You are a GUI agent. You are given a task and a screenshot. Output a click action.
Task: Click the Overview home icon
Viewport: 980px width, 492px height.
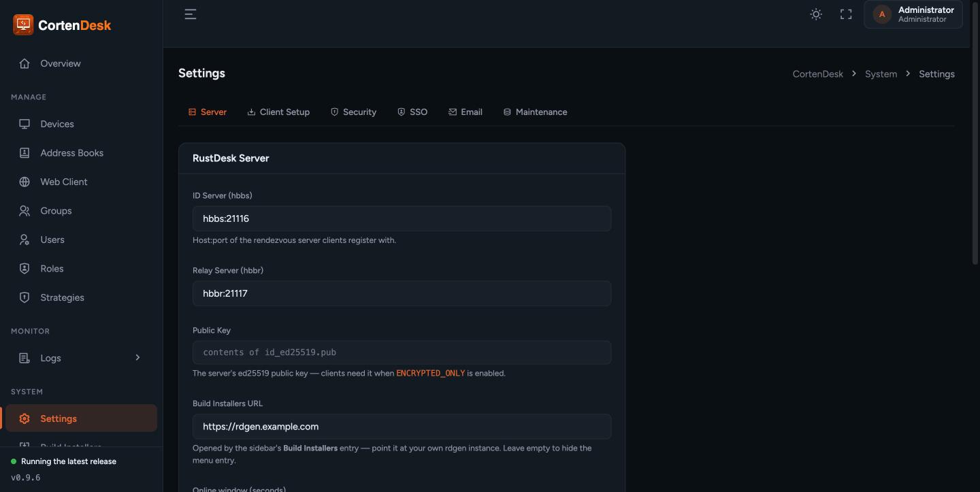24,63
